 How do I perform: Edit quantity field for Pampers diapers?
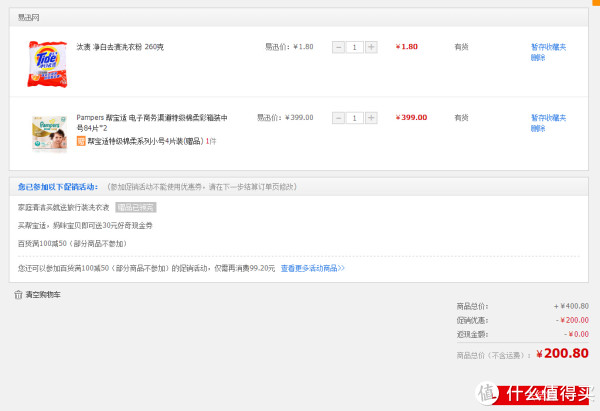click(355, 118)
